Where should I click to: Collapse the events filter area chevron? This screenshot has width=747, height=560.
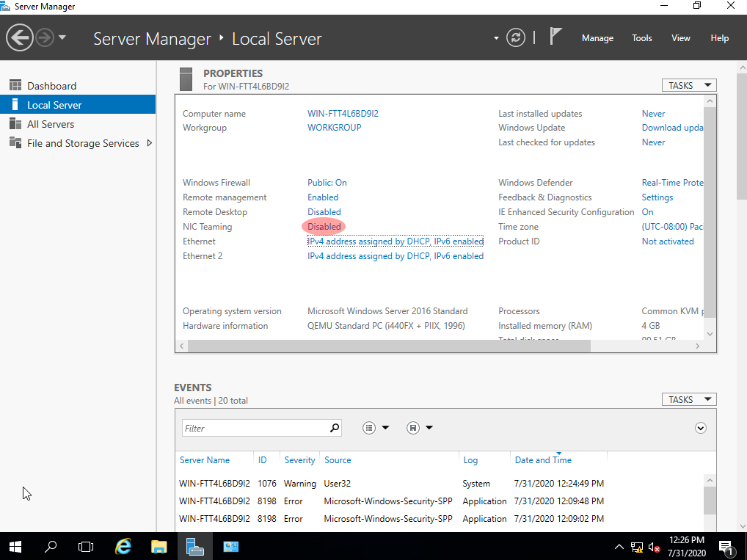pos(700,427)
